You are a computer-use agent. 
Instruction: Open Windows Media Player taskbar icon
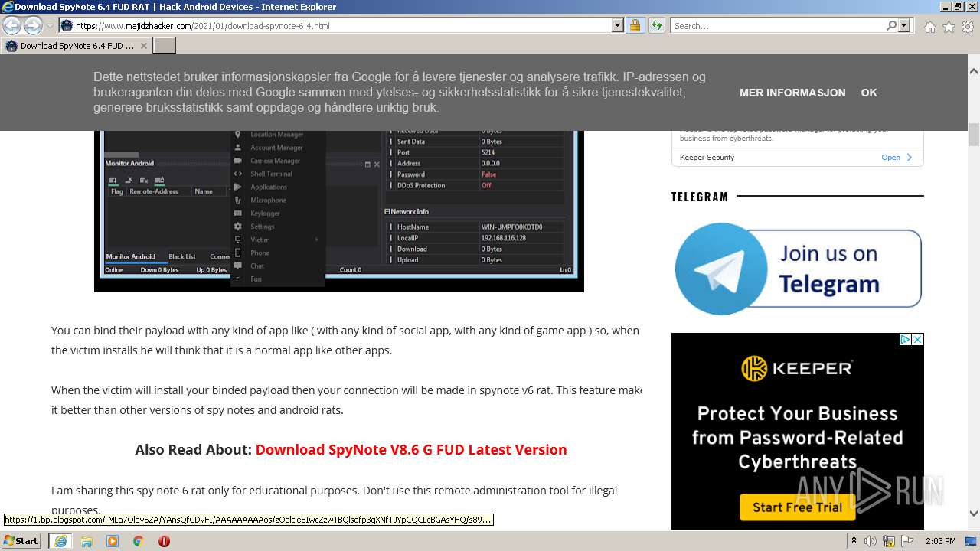pyautogui.click(x=113, y=541)
